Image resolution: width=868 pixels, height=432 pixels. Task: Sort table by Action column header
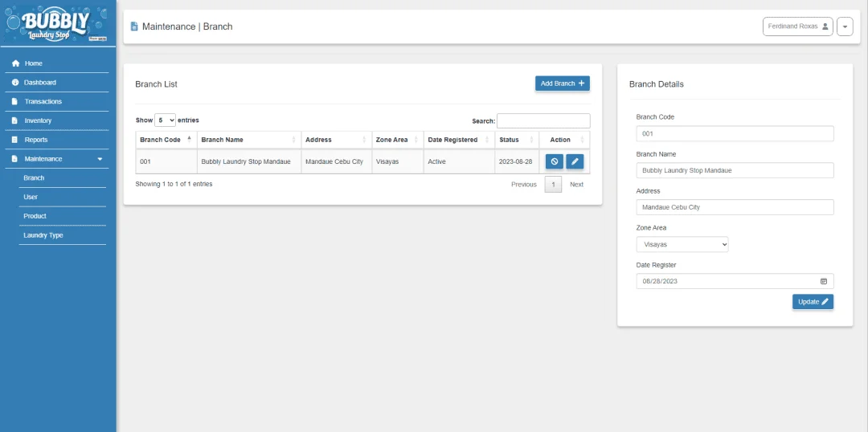[x=565, y=140]
